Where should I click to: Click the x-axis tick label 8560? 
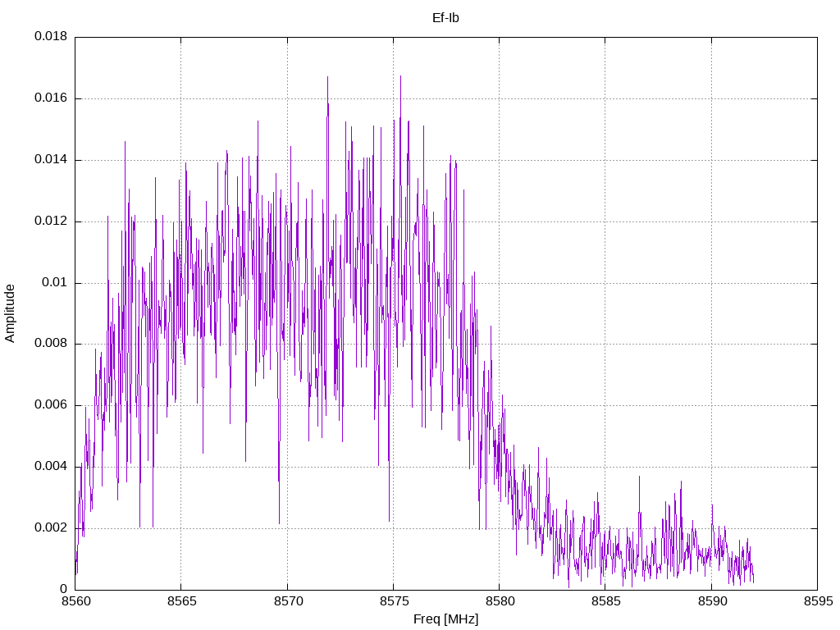pos(76,601)
